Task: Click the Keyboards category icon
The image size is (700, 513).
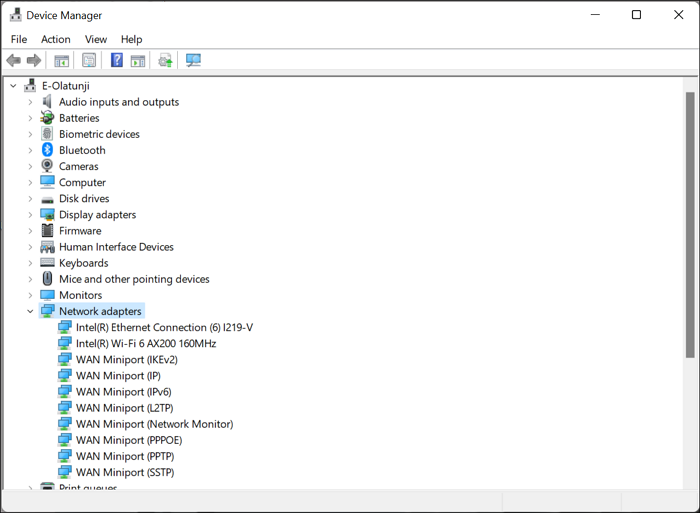Action: pyautogui.click(x=47, y=263)
